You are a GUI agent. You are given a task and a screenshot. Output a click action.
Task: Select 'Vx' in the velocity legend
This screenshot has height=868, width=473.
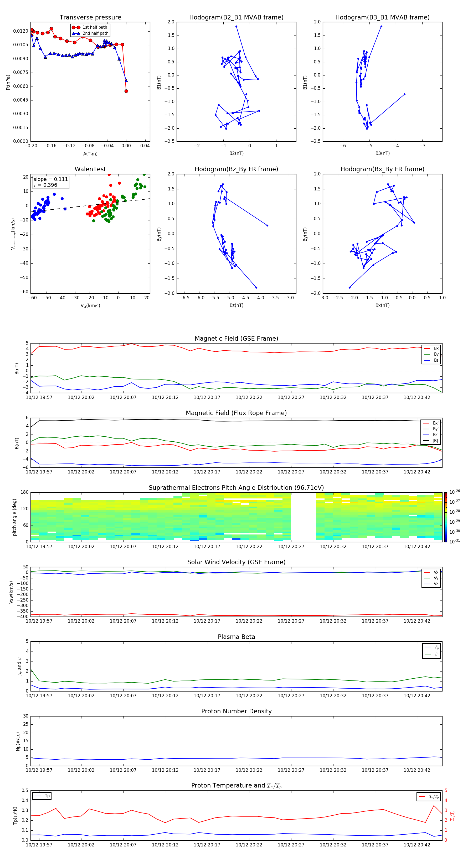[x=431, y=572]
